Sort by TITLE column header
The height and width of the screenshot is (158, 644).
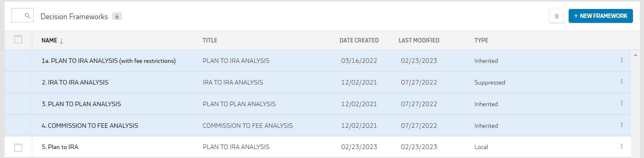[210, 40]
